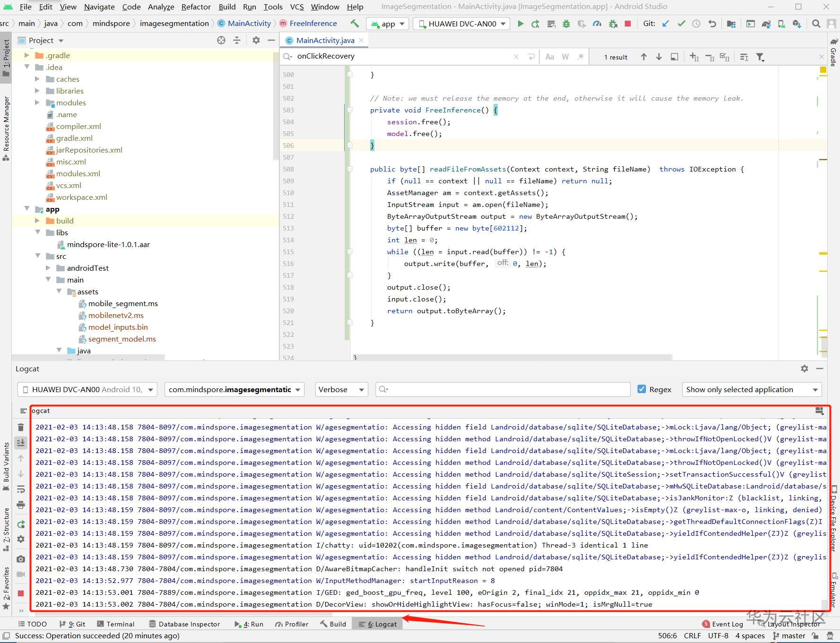Click the logcat search filter field
Image resolution: width=840 pixels, height=643 pixels.
tap(503, 389)
